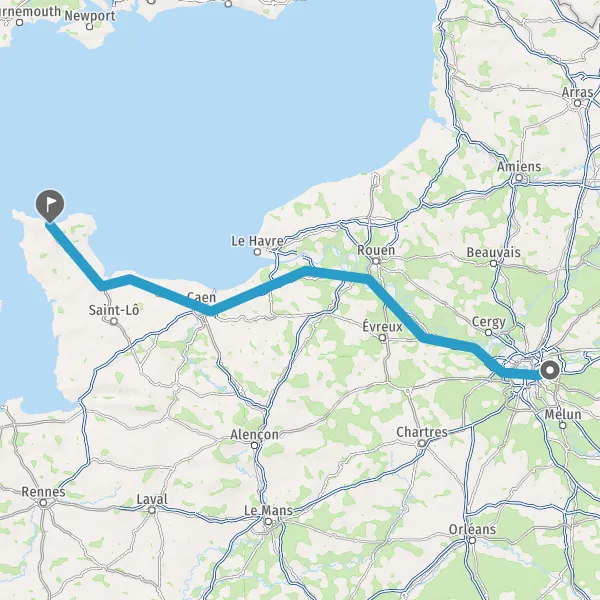
Task: Click the Rouen city marker
Action: point(376,261)
